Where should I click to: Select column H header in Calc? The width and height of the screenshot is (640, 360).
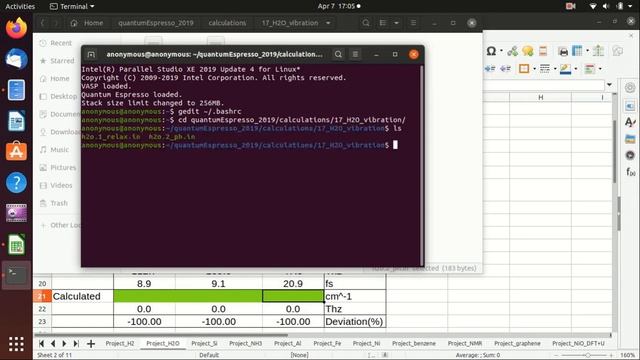540,97
